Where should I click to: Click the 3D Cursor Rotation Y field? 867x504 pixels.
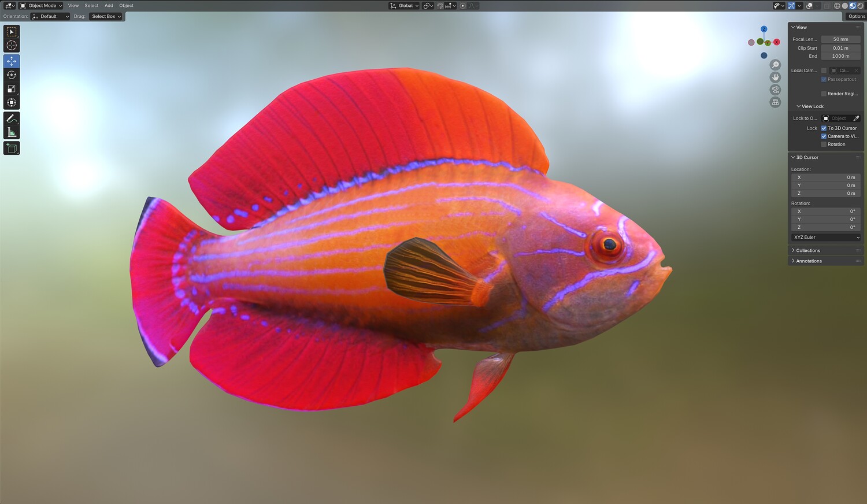click(x=826, y=220)
